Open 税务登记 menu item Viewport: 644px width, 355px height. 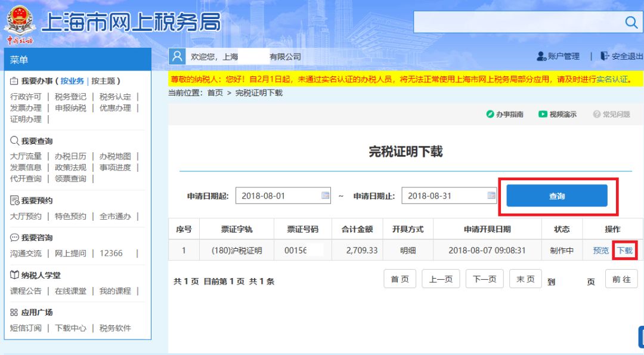coord(70,97)
